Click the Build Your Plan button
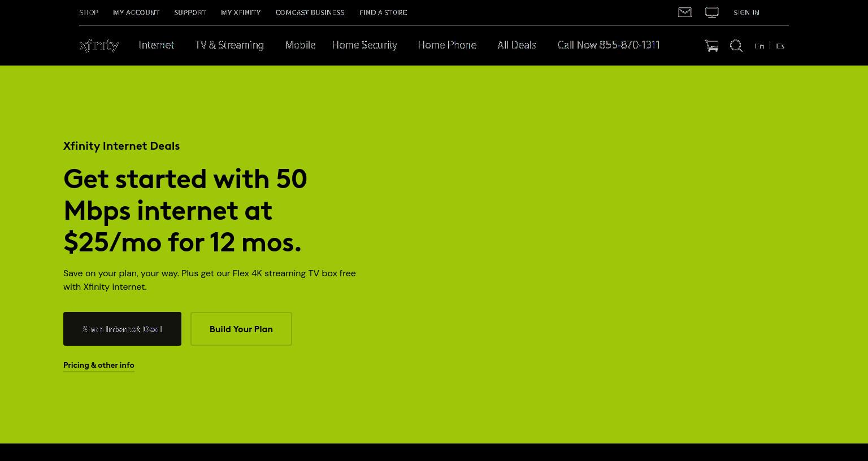This screenshot has height=461, width=868. tap(241, 329)
